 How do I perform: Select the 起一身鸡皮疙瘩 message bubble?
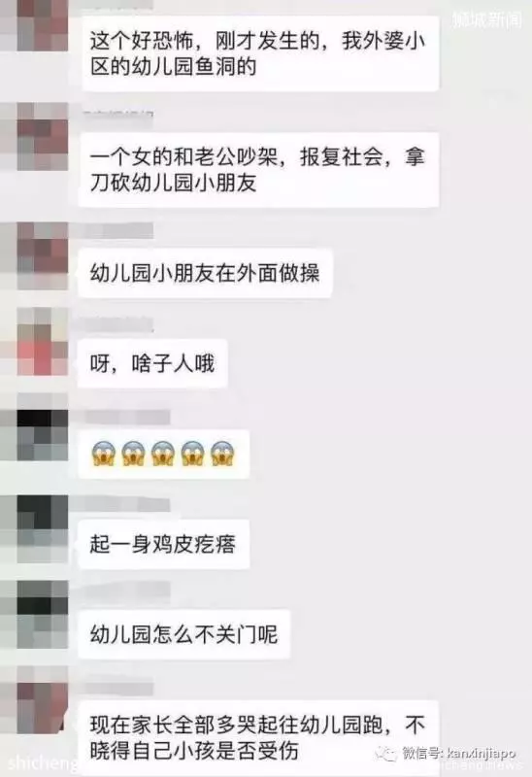[x=163, y=544]
